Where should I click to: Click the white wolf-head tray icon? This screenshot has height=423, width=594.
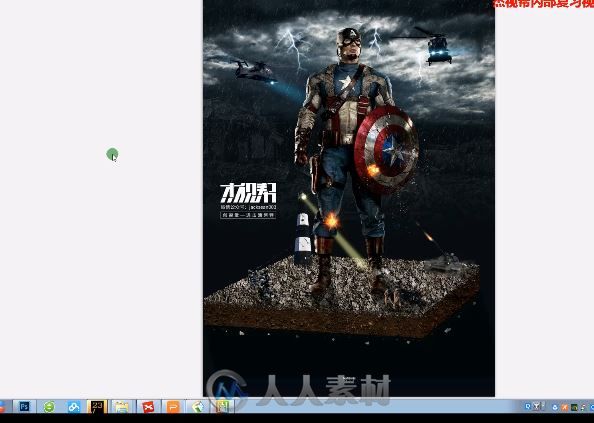[537, 406]
